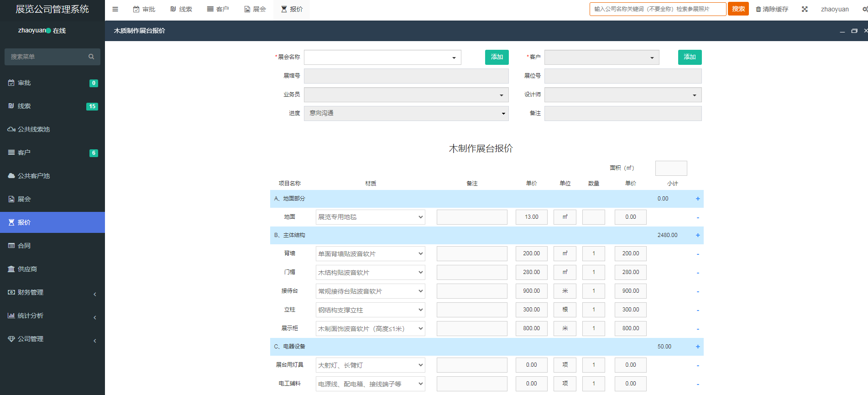Viewport: 868px width, 395px height.
Task: Open 供应商 in the sidebar
Action: point(27,269)
